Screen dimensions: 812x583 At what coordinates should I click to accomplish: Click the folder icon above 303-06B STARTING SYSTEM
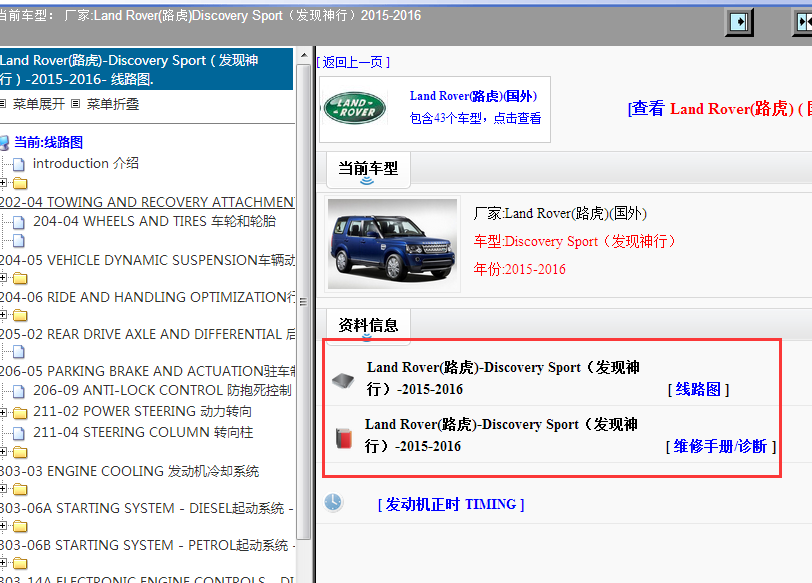point(20,527)
